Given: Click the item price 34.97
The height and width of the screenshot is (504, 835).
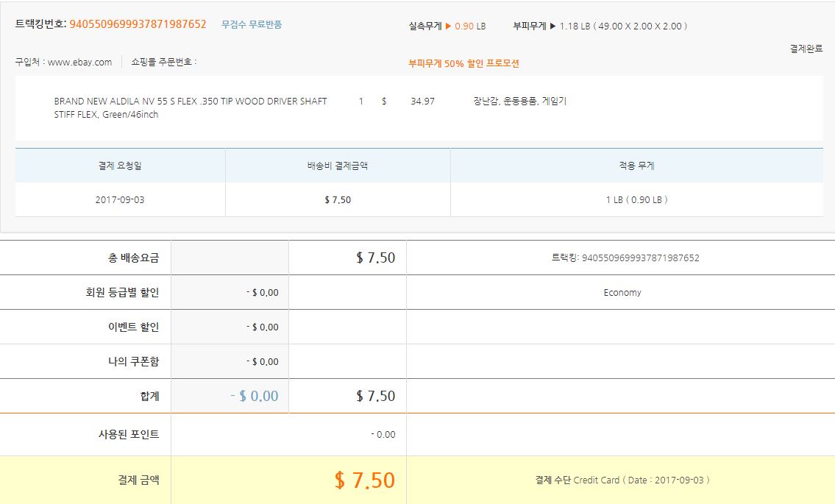Looking at the screenshot, I should coord(422,102).
